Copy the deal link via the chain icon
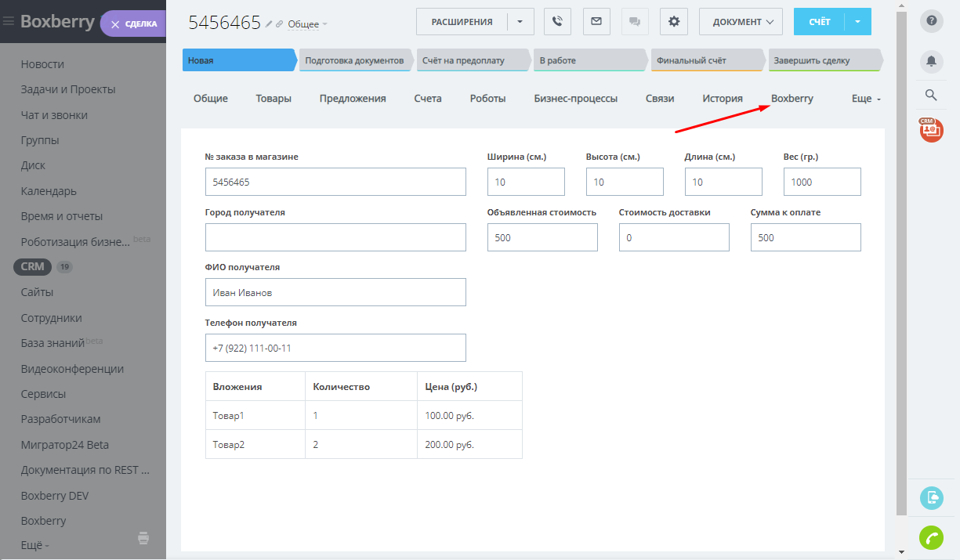Viewport: 960px width, 560px height. coord(280,24)
